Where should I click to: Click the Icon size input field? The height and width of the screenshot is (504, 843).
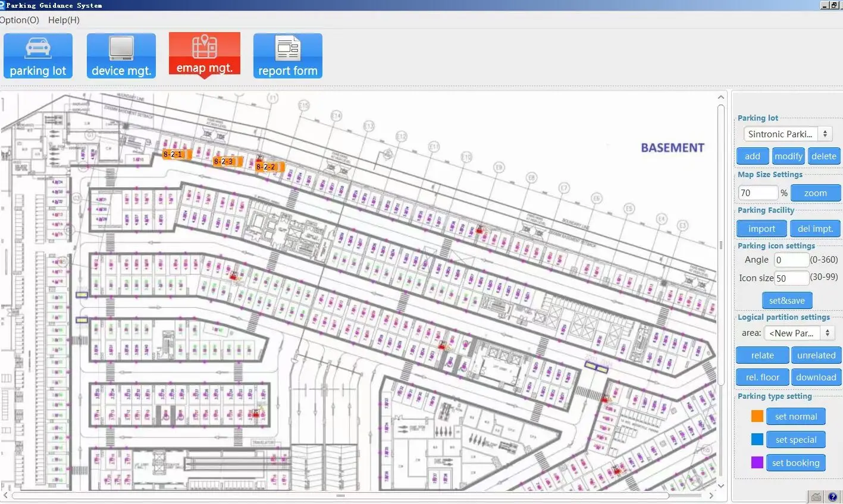[x=791, y=278]
